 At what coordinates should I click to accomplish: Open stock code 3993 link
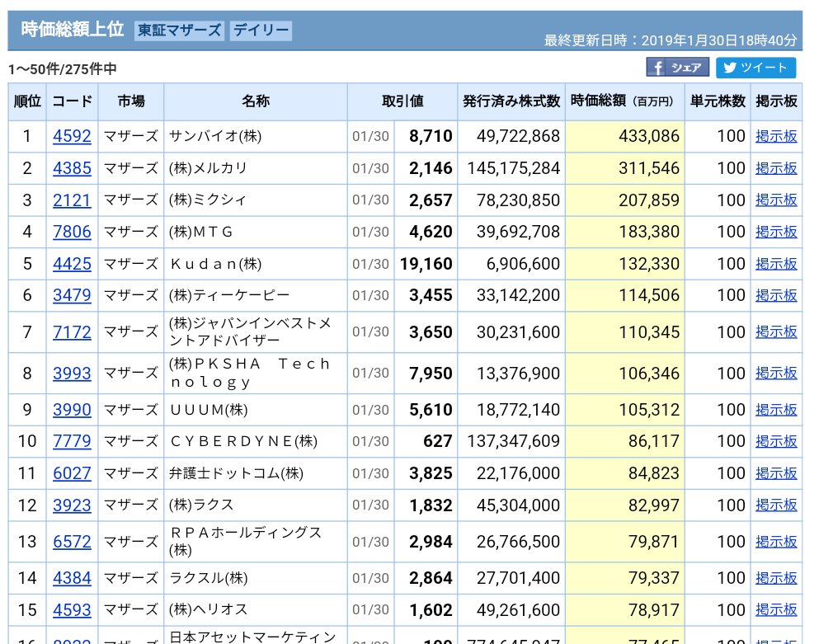coord(72,374)
